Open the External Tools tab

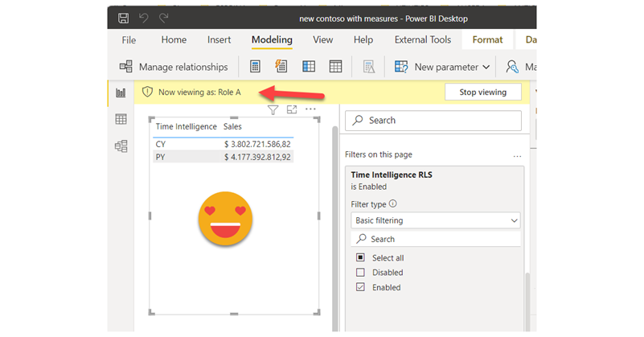pos(423,39)
